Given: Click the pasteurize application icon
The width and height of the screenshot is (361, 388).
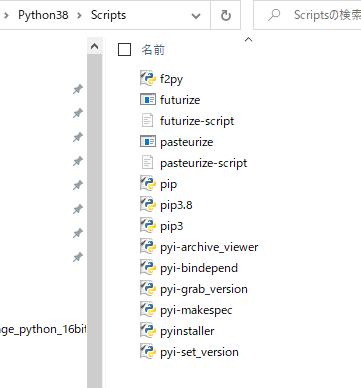Looking at the screenshot, I should coord(148,141).
